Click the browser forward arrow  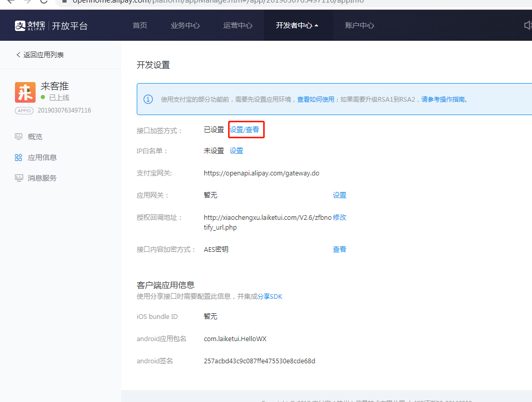coord(27,2)
